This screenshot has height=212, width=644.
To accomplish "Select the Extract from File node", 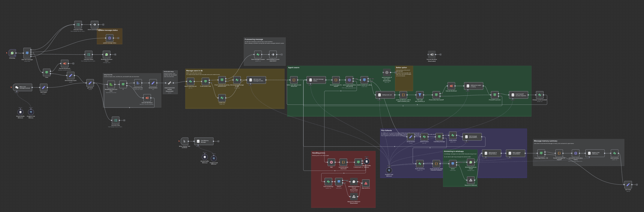I will (x=138, y=83).
